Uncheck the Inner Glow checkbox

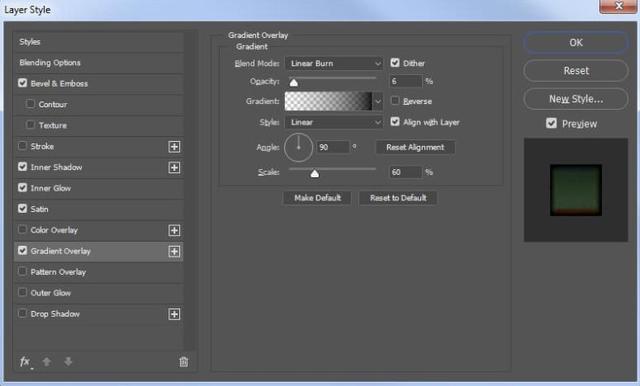pyautogui.click(x=22, y=187)
